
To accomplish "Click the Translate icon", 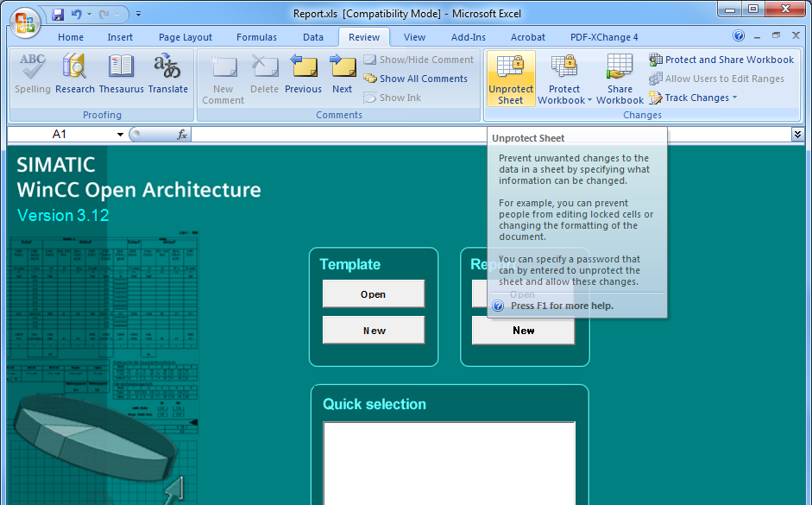I will pyautogui.click(x=167, y=67).
